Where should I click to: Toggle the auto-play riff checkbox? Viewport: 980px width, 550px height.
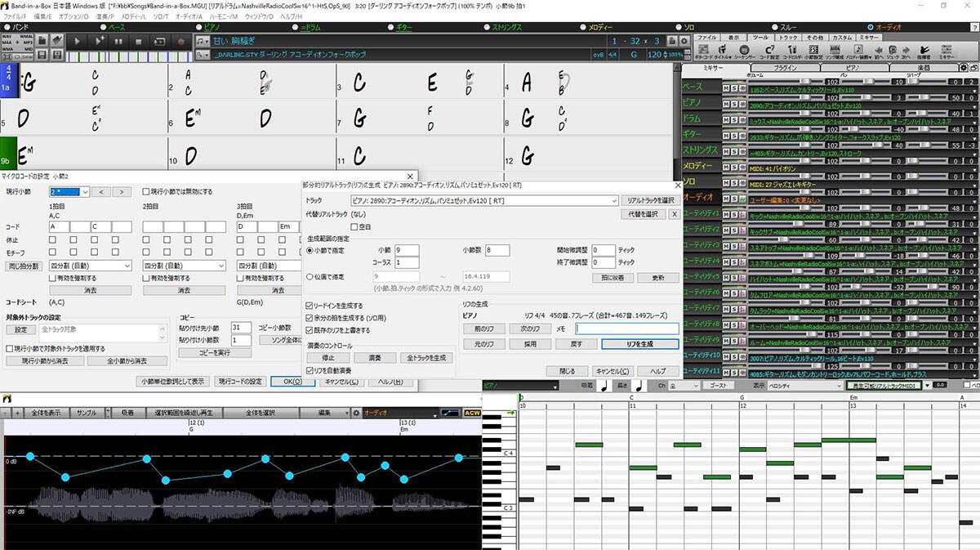(x=310, y=371)
